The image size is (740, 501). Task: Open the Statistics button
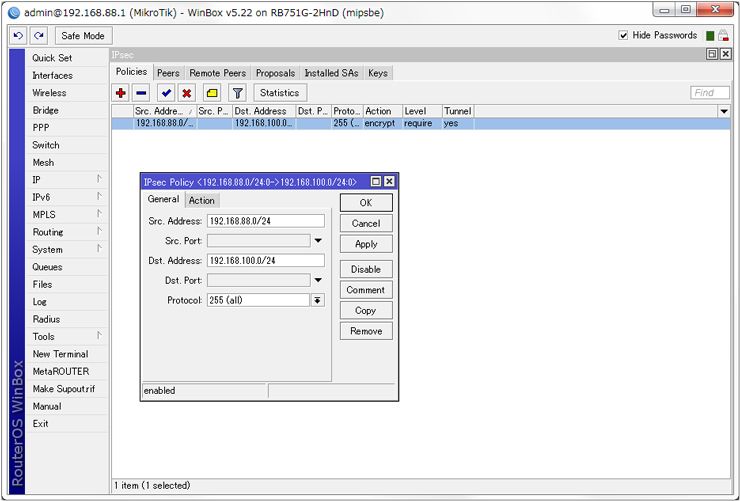280,93
